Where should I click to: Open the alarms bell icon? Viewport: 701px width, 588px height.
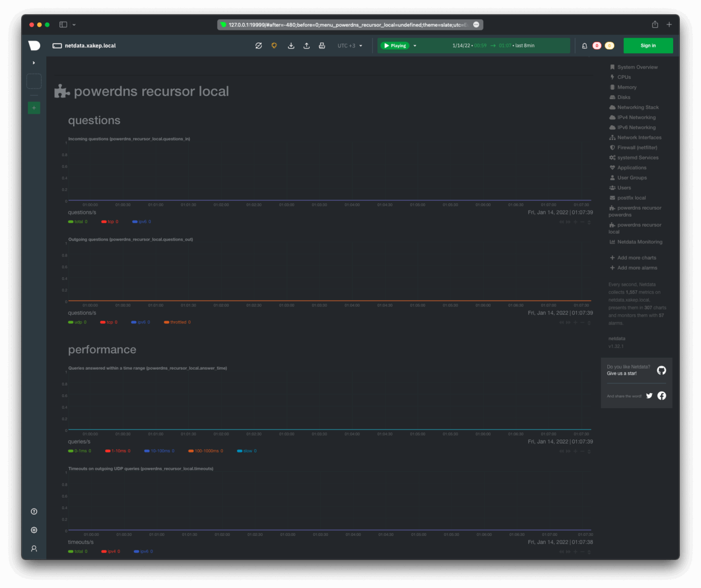[x=584, y=46]
